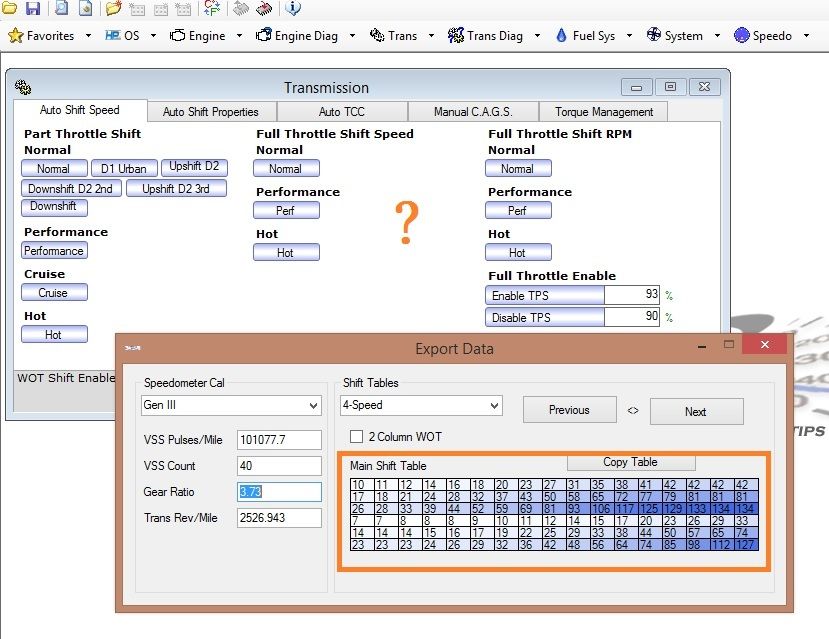
Task: Click the Copy Table button
Action: click(630, 462)
